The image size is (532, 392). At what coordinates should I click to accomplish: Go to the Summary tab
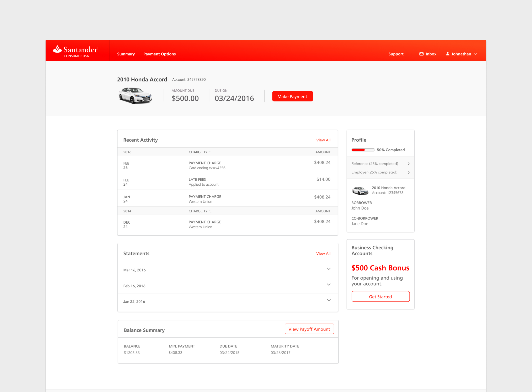(126, 54)
